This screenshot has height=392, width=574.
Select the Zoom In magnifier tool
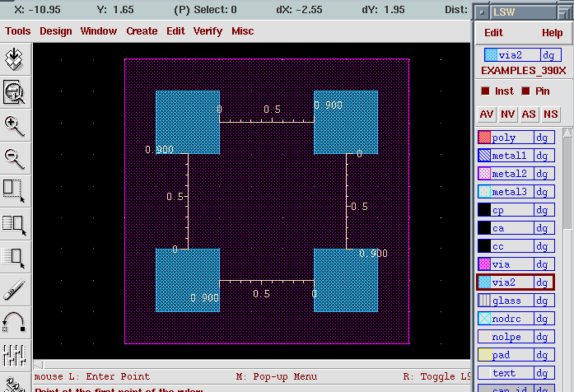click(14, 125)
